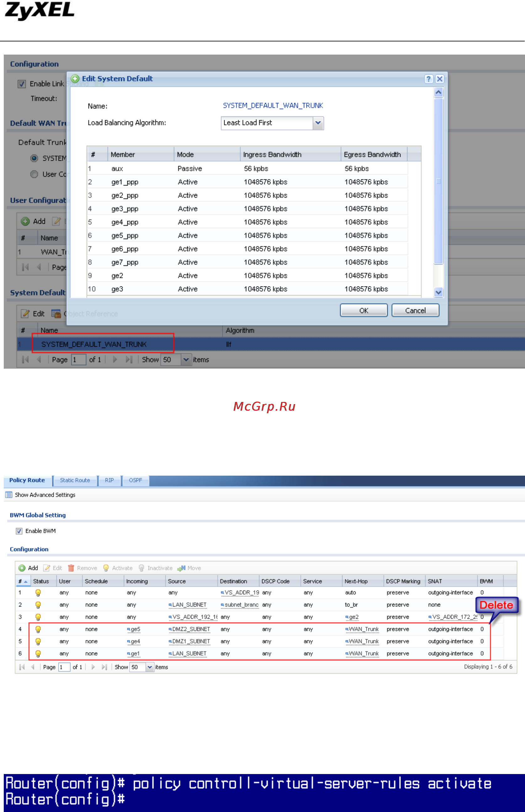
Task: Click subnet_branc destination in row 2
Action: pos(240,605)
